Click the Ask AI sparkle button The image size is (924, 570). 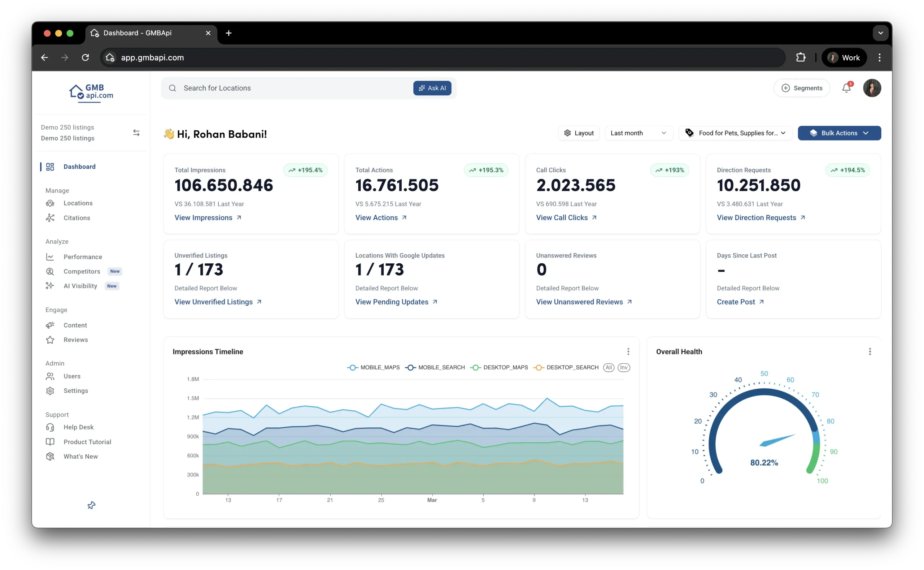point(432,88)
